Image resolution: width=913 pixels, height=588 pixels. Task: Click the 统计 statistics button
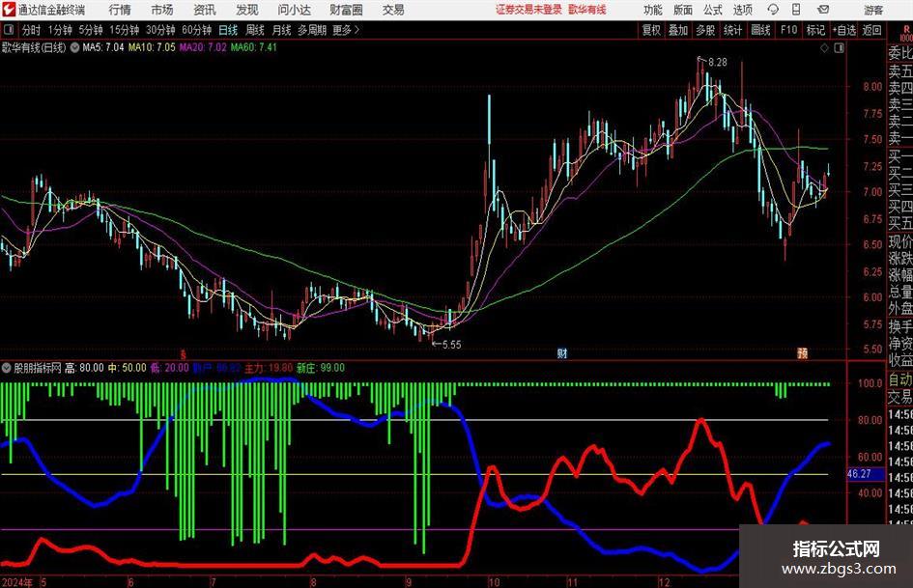pos(732,30)
